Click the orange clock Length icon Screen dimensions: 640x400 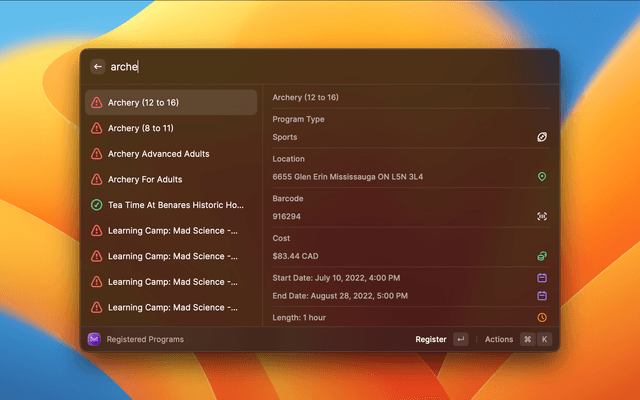pyautogui.click(x=542, y=317)
